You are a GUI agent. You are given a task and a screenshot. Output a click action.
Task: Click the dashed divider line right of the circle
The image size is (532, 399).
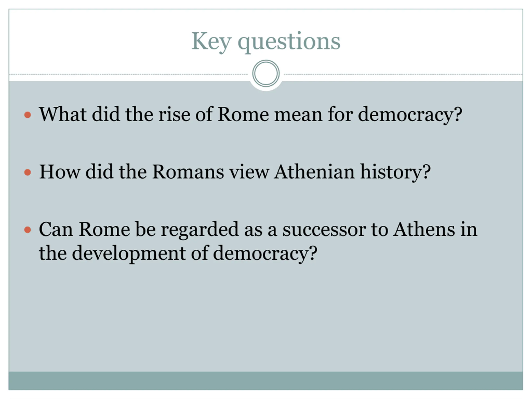tap(403, 74)
